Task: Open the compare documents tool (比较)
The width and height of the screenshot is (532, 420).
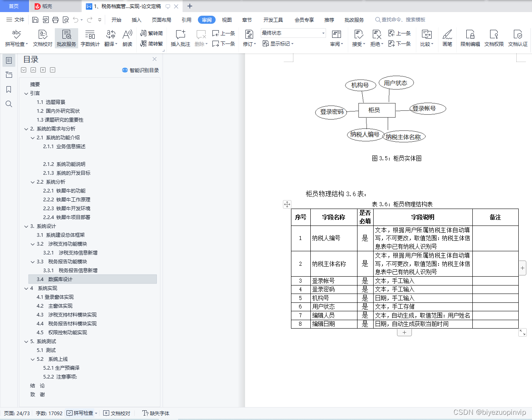Action: (426, 38)
